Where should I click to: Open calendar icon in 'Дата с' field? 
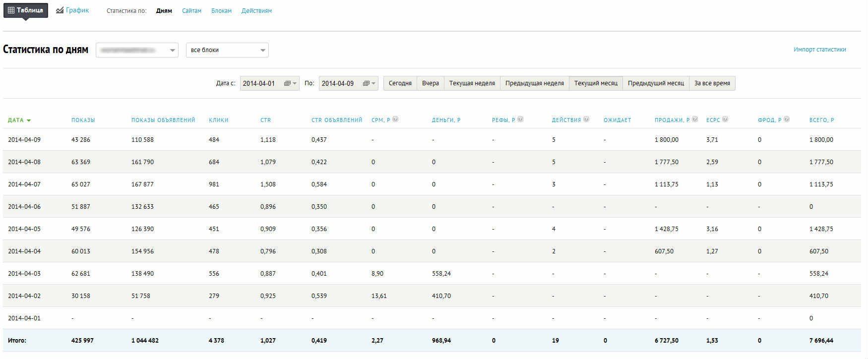pos(287,83)
